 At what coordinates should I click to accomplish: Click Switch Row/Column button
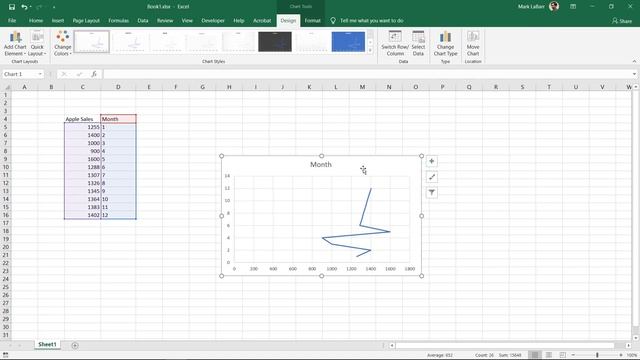[x=395, y=44]
